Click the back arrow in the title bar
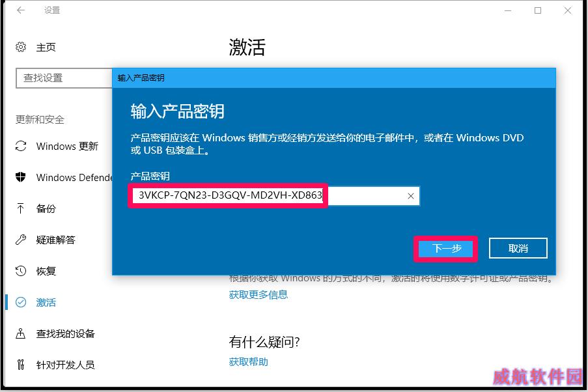588x392 pixels. click(21, 10)
